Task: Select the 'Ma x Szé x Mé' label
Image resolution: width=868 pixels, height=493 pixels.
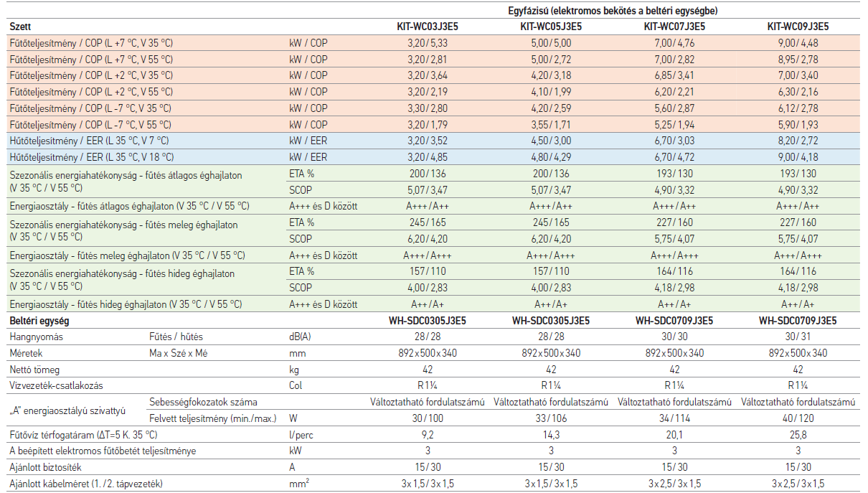Action: 178,353
